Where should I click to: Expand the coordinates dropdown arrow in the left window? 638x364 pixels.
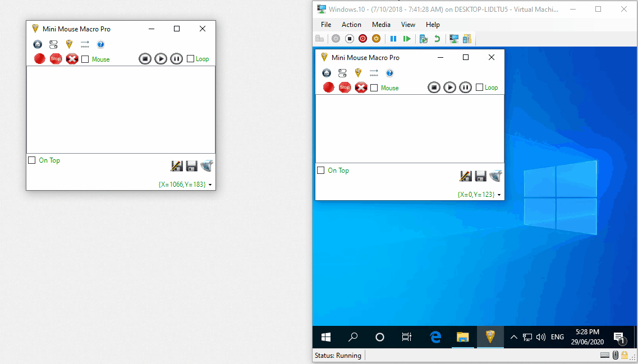[210, 185]
